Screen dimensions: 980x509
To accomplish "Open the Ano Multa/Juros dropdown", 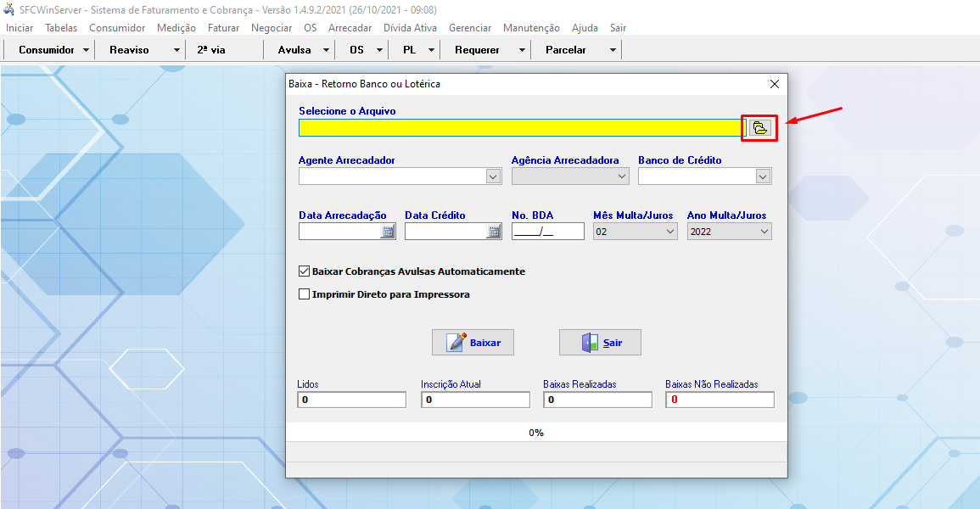I will point(764,232).
